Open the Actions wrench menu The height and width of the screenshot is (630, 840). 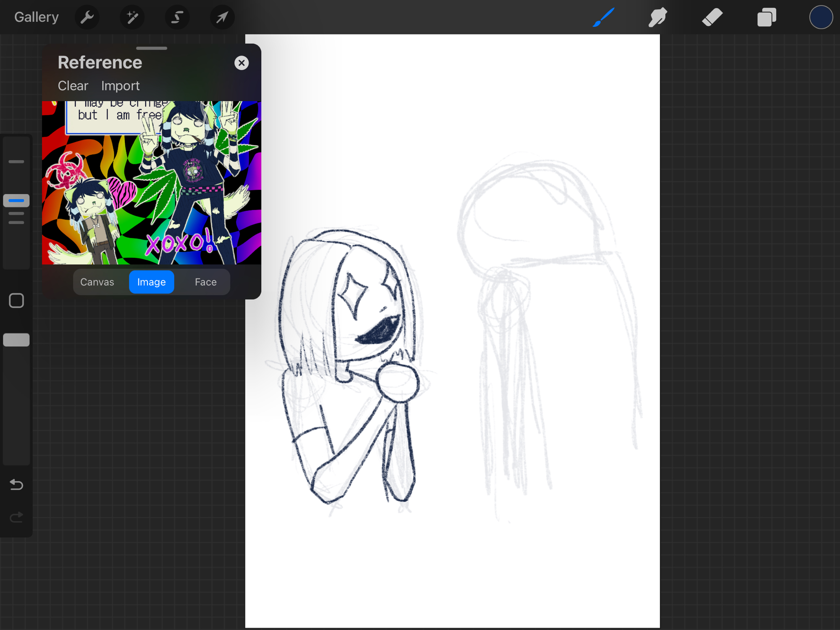87,17
